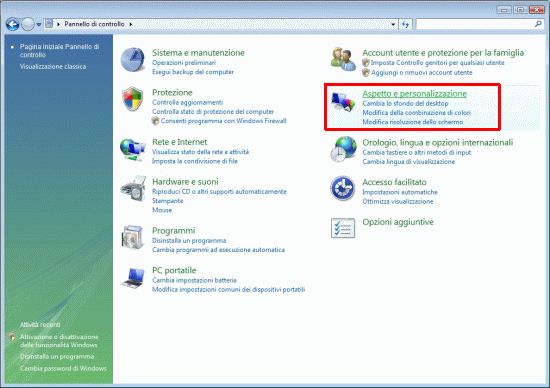
Task: Open the Mouse link
Action: pyautogui.click(x=162, y=210)
